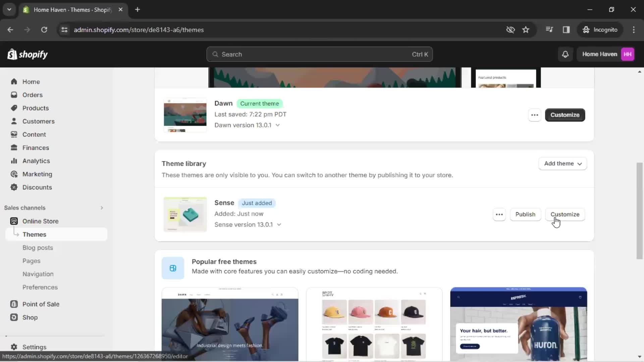Expand the Online Store navigation tree
This screenshot has width=644, height=362.
point(40,221)
